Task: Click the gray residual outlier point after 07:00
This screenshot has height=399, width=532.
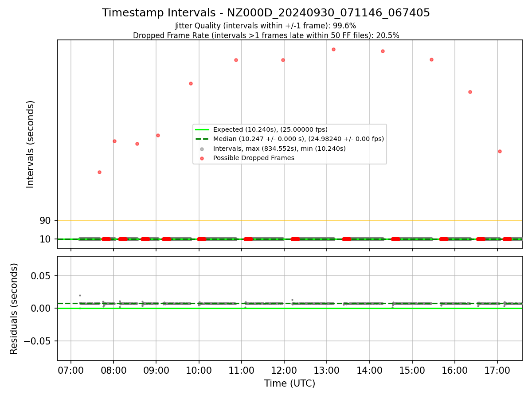Action: pos(80,295)
